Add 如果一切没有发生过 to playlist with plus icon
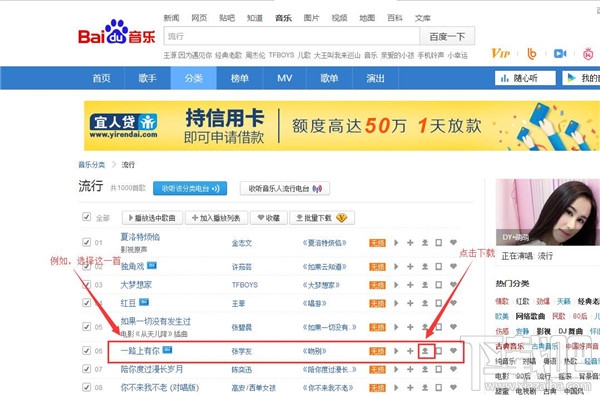 pyautogui.click(x=410, y=327)
